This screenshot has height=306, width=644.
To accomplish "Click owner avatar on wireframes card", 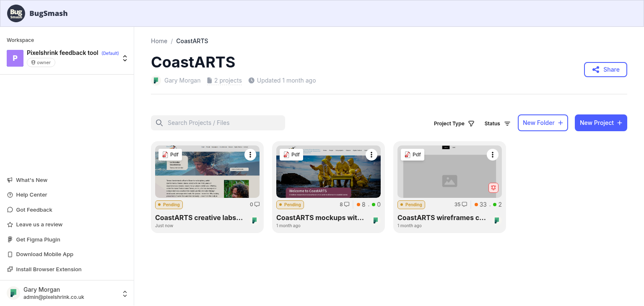I will (496, 220).
